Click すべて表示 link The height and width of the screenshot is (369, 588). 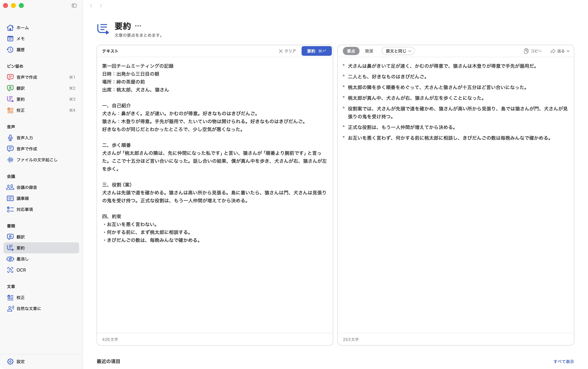tap(564, 361)
